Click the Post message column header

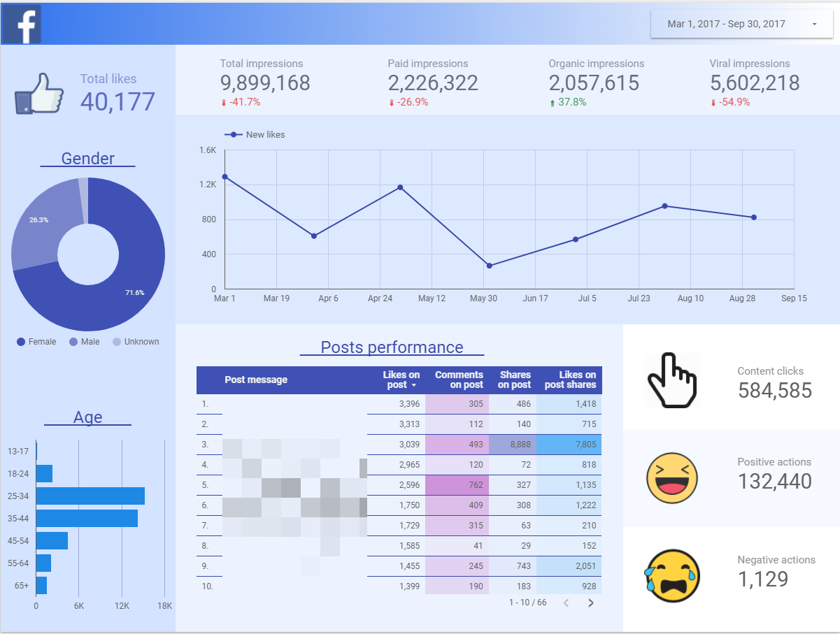tap(256, 380)
